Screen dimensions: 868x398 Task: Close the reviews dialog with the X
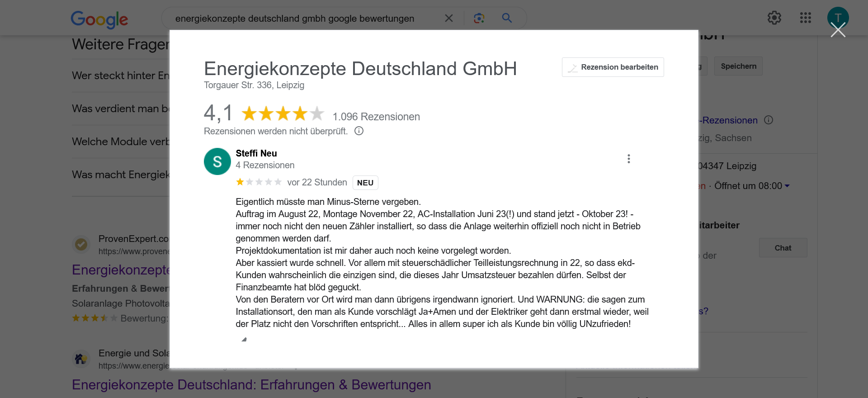click(x=838, y=30)
